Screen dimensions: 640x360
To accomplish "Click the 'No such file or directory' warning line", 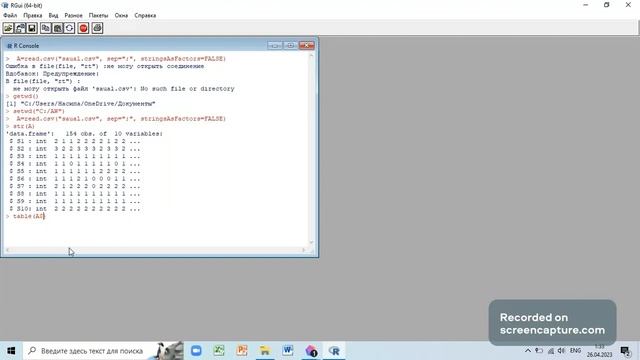I will coord(124,89).
